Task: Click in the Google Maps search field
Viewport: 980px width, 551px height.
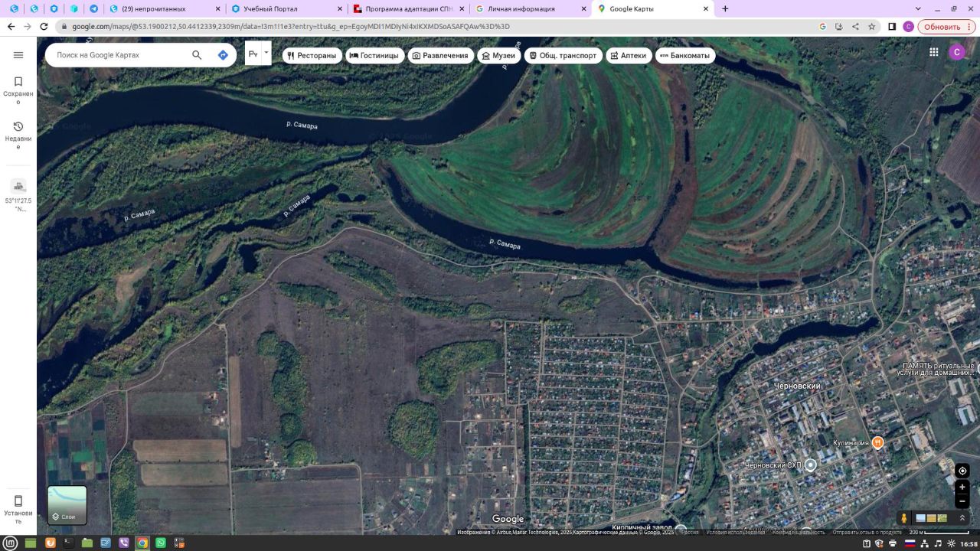Action: click(x=119, y=55)
